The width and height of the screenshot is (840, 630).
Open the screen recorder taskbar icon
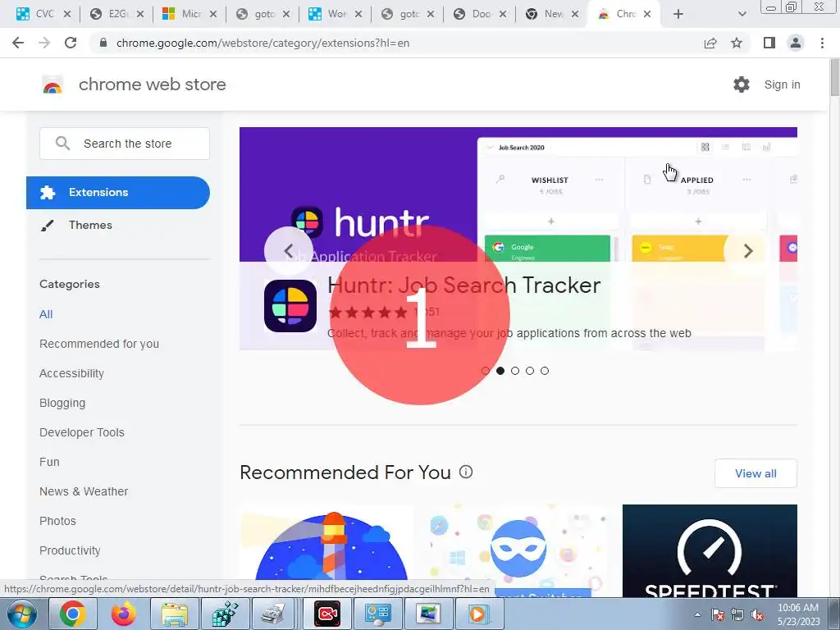pyautogui.click(x=327, y=614)
